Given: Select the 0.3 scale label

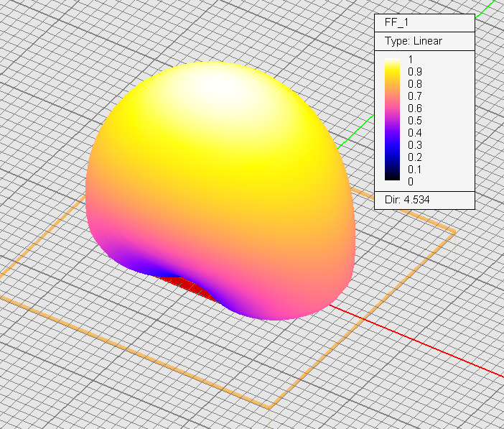Looking at the screenshot, I should tap(414, 145).
